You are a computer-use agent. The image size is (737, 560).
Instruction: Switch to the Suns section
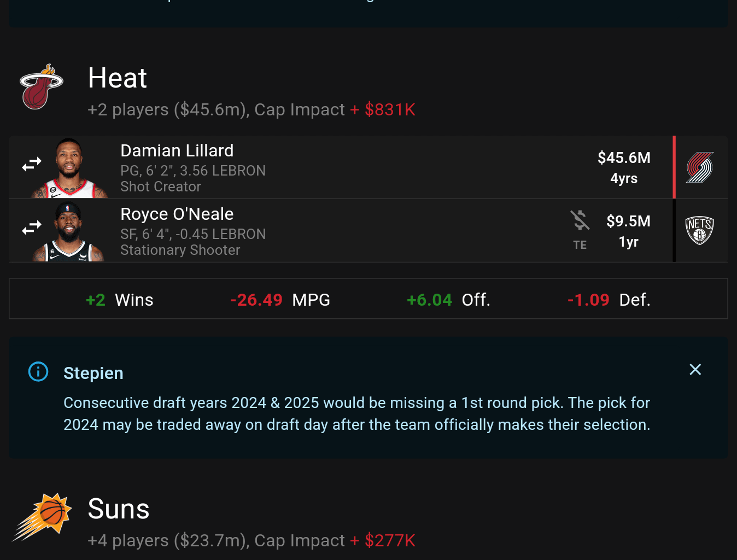[x=119, y=509]
